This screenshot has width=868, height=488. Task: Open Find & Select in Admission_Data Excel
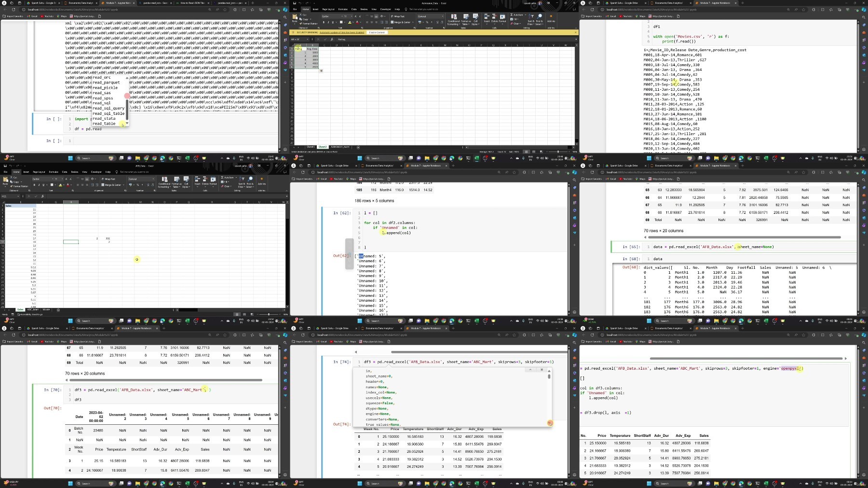pyautogui.click(x=539, y=19)
